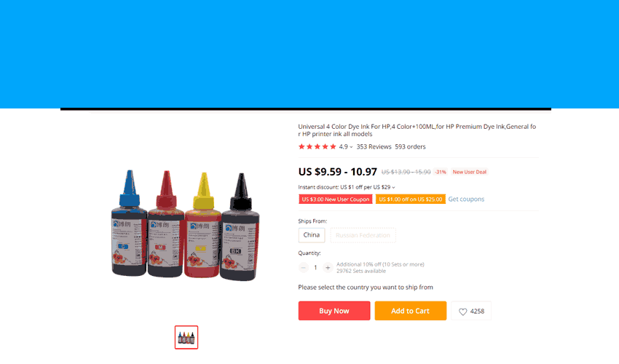Screen dimensions: 619x364
Task: Select the China shipping option
Action: click(312, 235)
